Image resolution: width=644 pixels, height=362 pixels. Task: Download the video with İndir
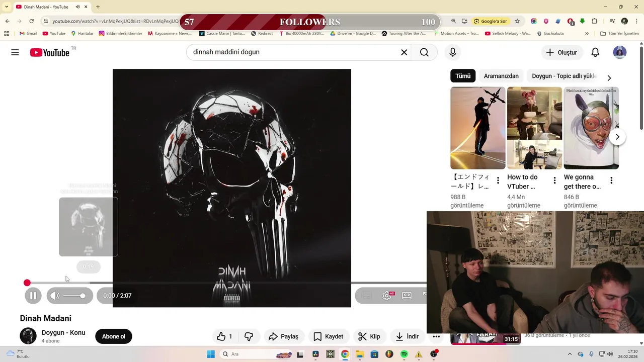[407, 336]
